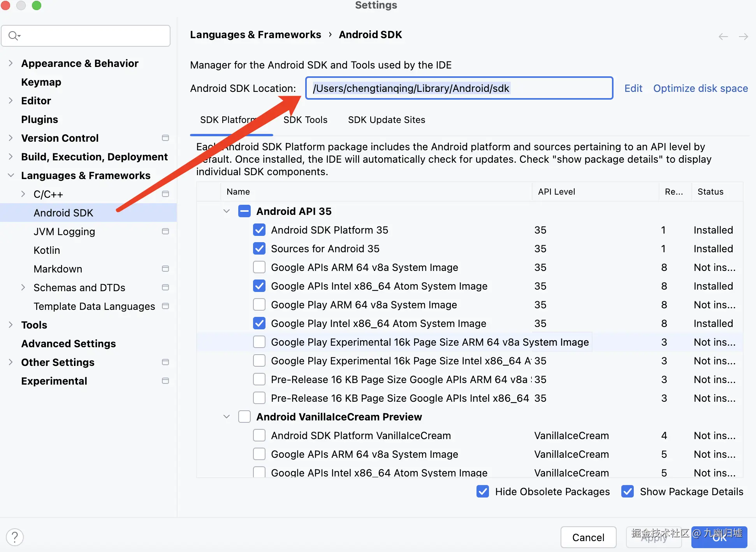Image resolution: width=756 pixels, height=552 pixels.
Task: Click Optimize disk space link
Action: pyautogui.click(x=700, y=88)
